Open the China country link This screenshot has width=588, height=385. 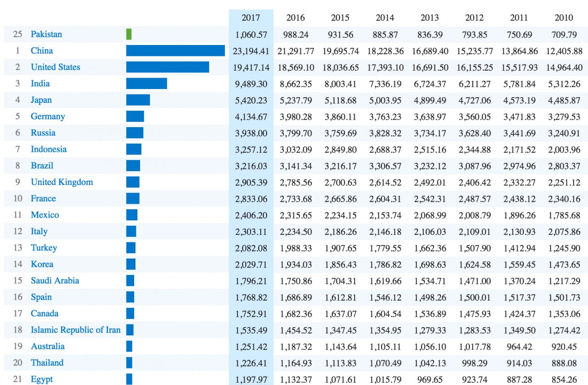[42, 50]
